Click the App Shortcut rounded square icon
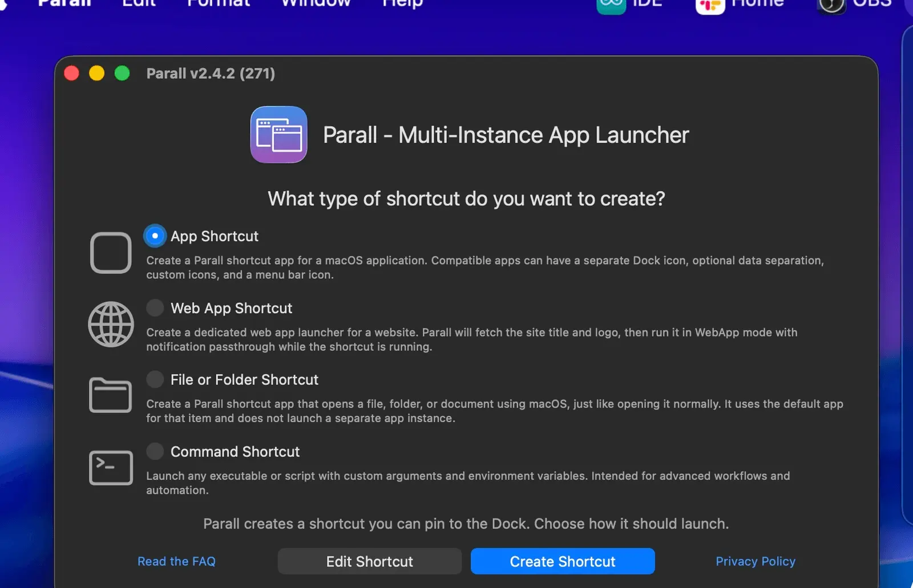 tap(111, 253)
